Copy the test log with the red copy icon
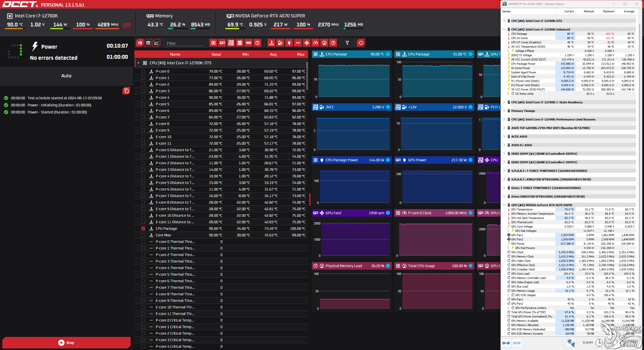The image size is (644, 350). pyautogui.click(x=126, y=91)
